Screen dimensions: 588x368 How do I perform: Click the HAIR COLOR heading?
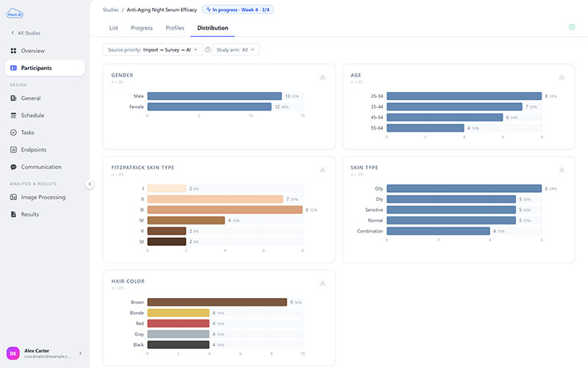pyautogui.click(x=128, y=281)
